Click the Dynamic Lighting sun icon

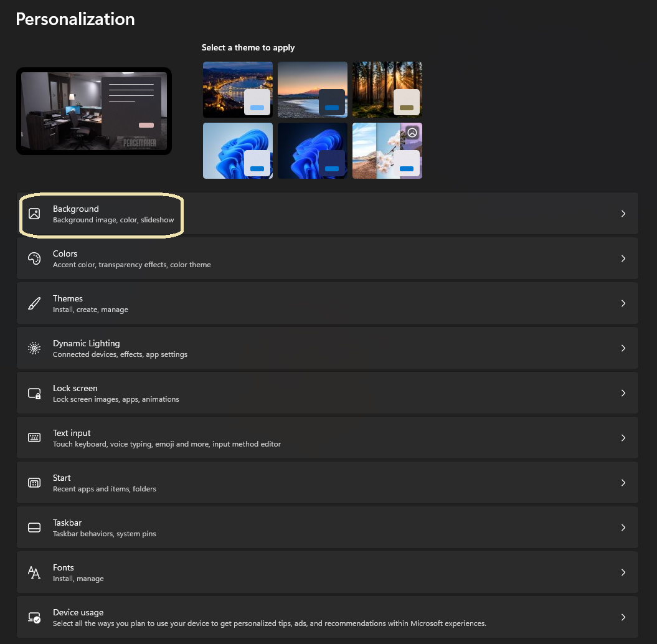(x=34, y=348)
